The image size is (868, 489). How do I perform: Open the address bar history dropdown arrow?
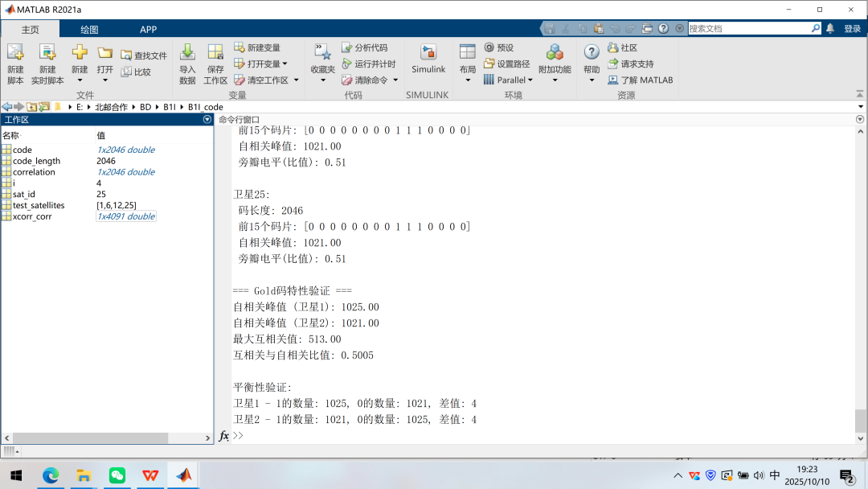[x=860, y=107]
